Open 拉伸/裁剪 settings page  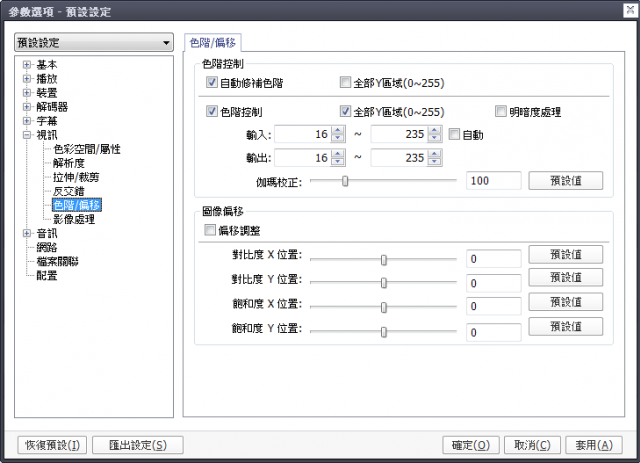click(76, 177)
